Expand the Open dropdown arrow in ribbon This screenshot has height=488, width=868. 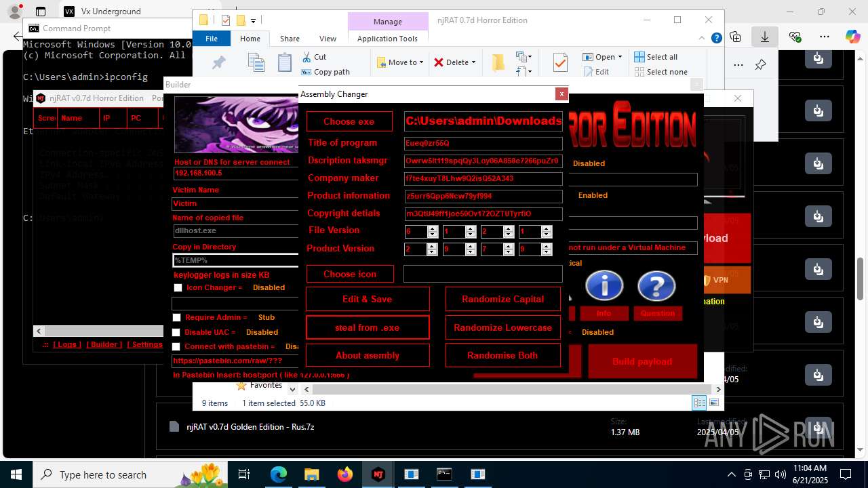620,57
